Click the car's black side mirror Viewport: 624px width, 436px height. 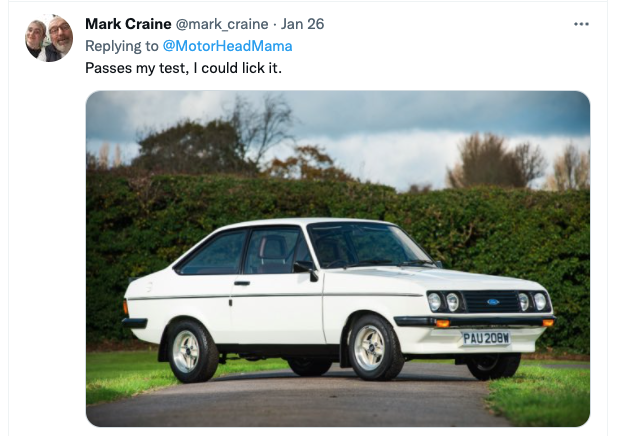point(305,267)
